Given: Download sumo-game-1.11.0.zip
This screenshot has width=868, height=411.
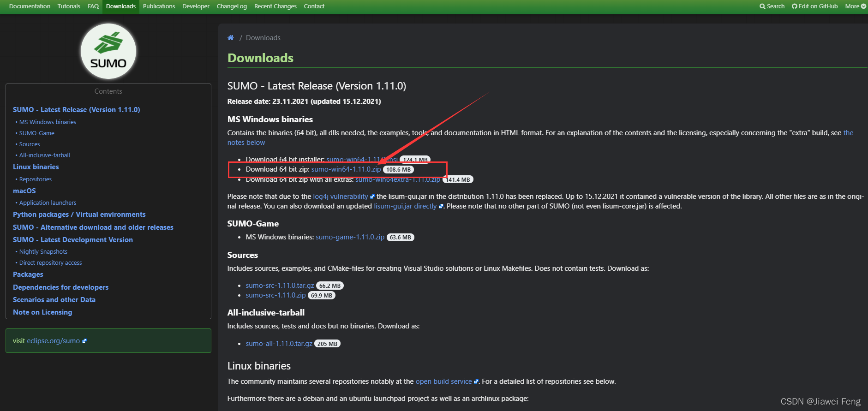Looking at the screenshot, I should click(350, 237).
